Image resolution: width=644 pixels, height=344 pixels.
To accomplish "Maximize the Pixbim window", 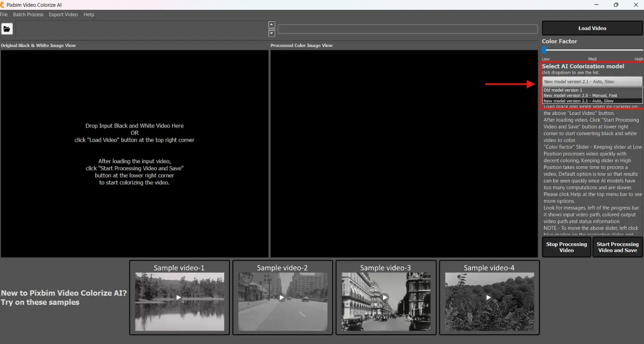I will click(616, 5).
